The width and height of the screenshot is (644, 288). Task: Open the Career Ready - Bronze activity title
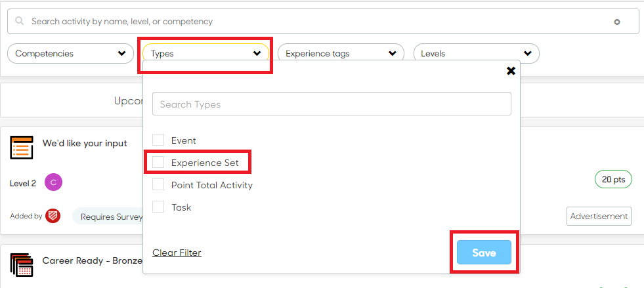(x=93, y=261)
